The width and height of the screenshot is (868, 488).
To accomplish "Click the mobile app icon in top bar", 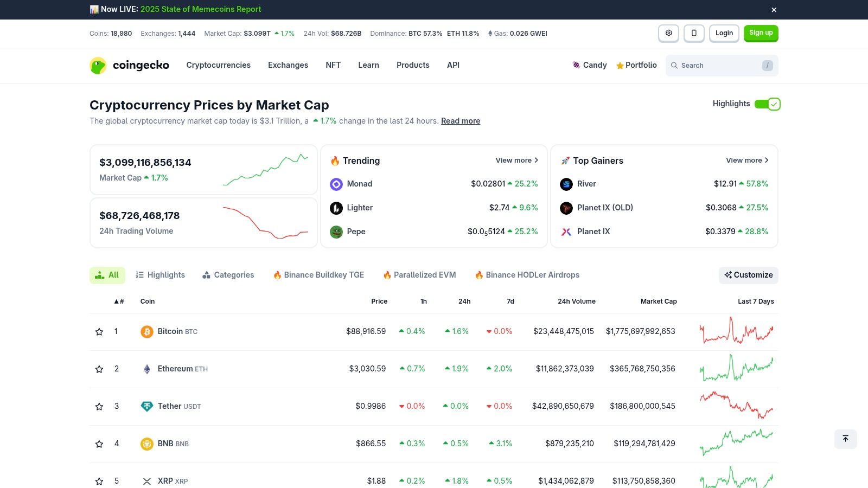I will [694, 33].
